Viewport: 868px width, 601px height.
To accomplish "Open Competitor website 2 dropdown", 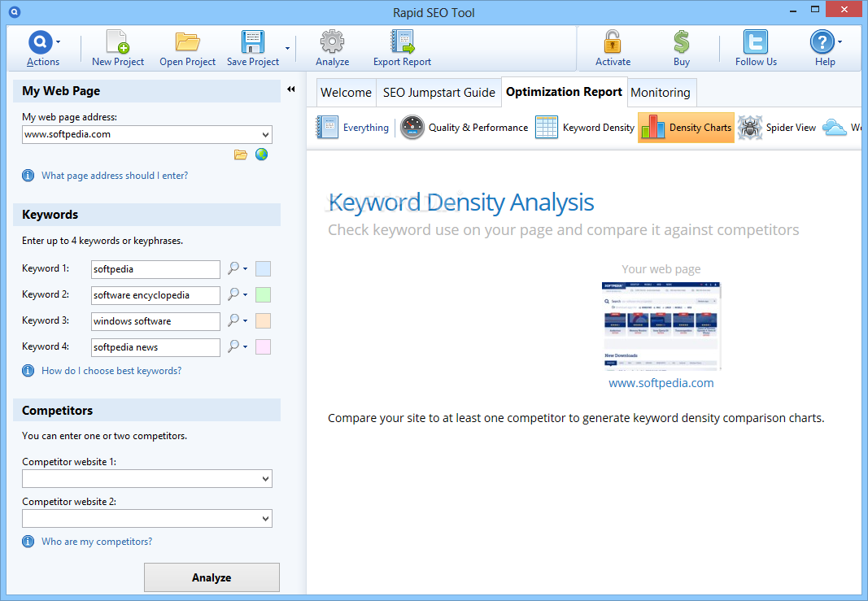I will click(x=266, y=519).
